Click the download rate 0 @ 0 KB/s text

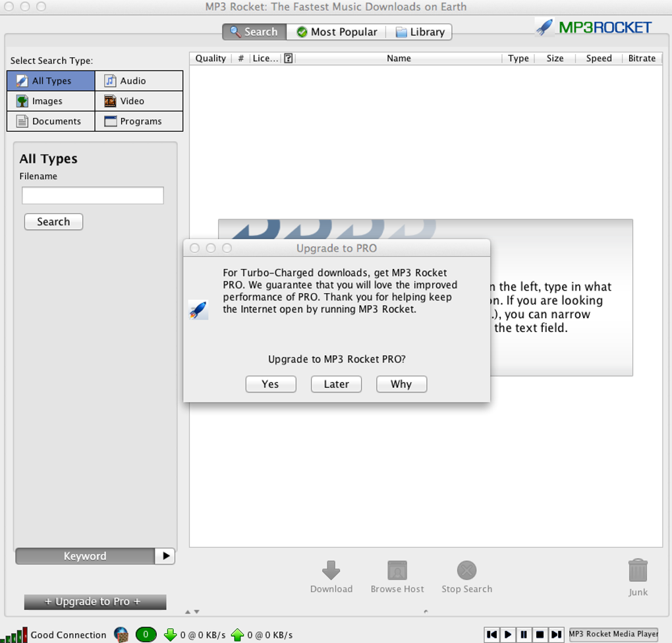pos(203,635)
